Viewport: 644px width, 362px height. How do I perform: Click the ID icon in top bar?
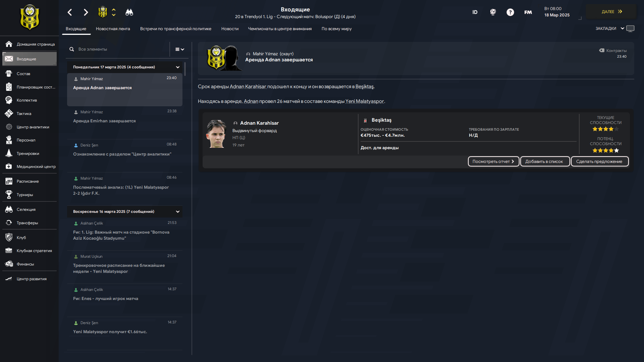click(x=475, y=12)
